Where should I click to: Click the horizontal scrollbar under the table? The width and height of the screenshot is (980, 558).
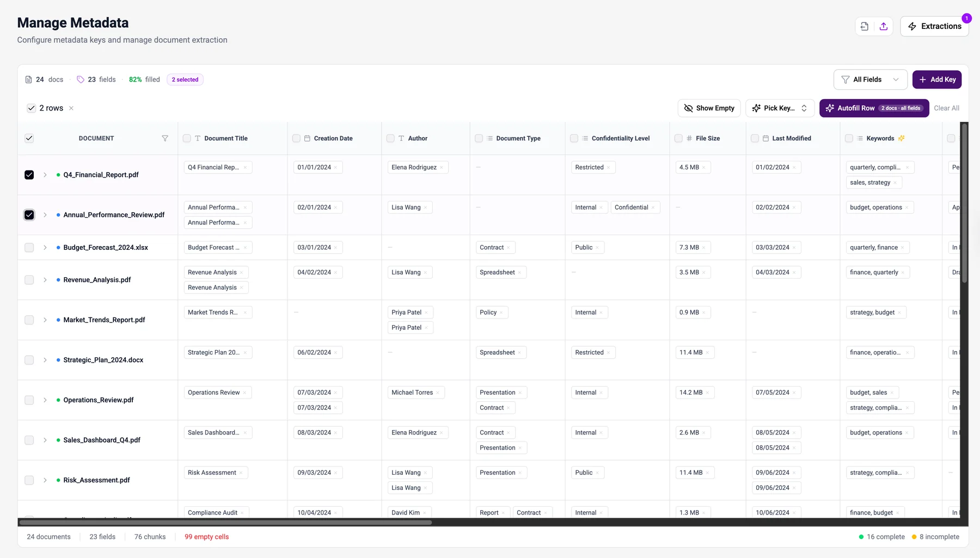pos(225,523)
